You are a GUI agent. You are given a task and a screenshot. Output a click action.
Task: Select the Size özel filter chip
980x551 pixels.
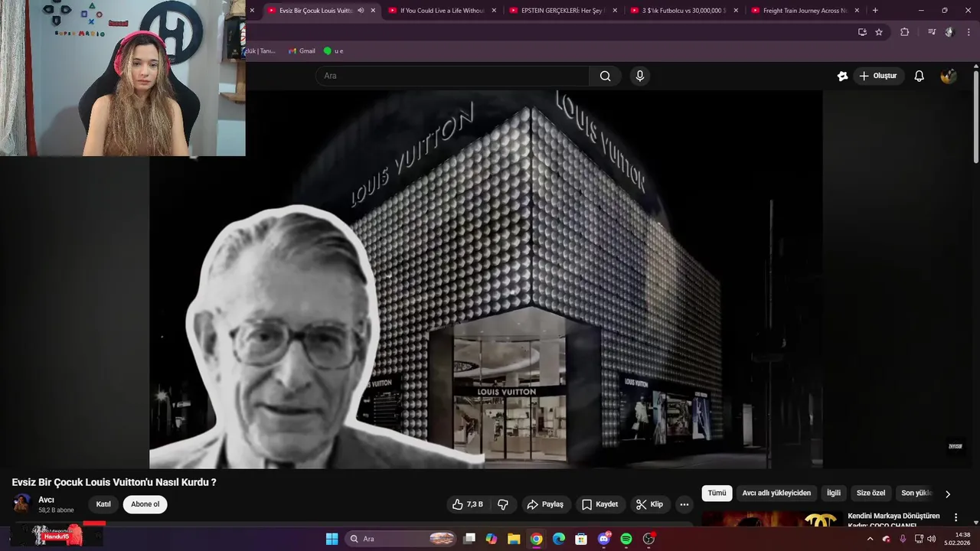click(x=871, y=494)
